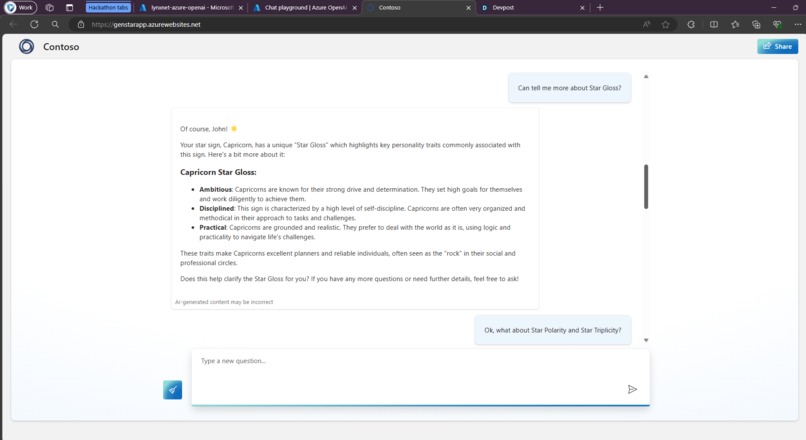
Task: Click the chat scrollbar up arrow
Action: pos(646,77)
